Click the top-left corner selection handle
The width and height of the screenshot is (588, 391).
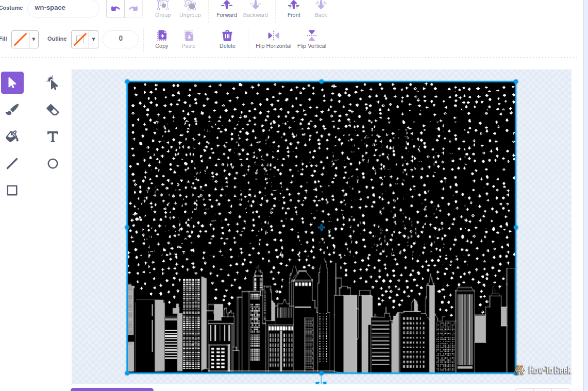click(127, 81)
